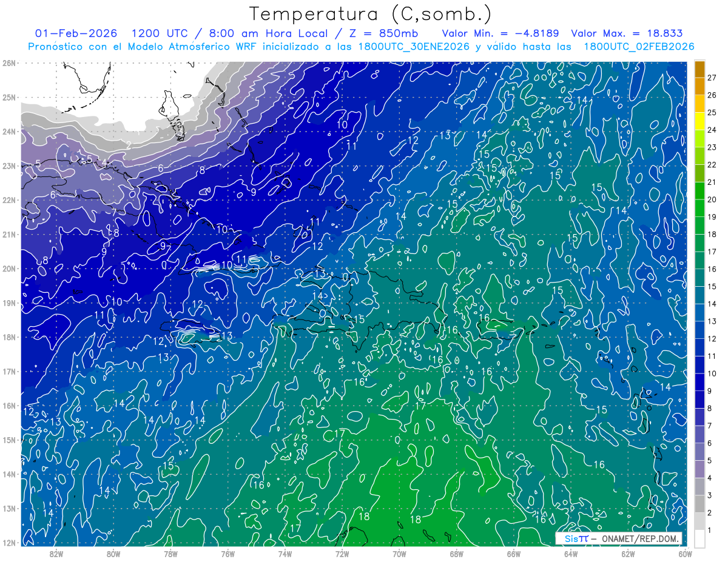Click color scale value 24

pos(712,130)
